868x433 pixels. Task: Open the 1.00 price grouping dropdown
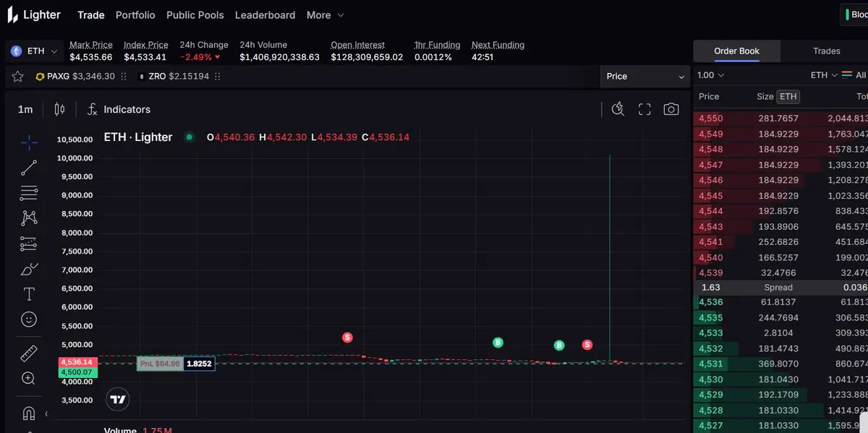click(x=710, y=75)
